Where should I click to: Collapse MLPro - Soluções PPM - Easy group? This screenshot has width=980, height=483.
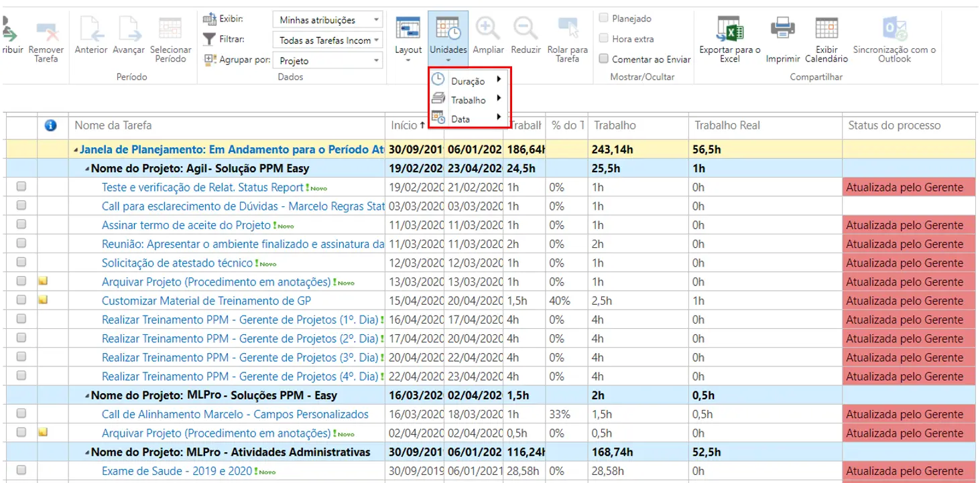(87, 396)
